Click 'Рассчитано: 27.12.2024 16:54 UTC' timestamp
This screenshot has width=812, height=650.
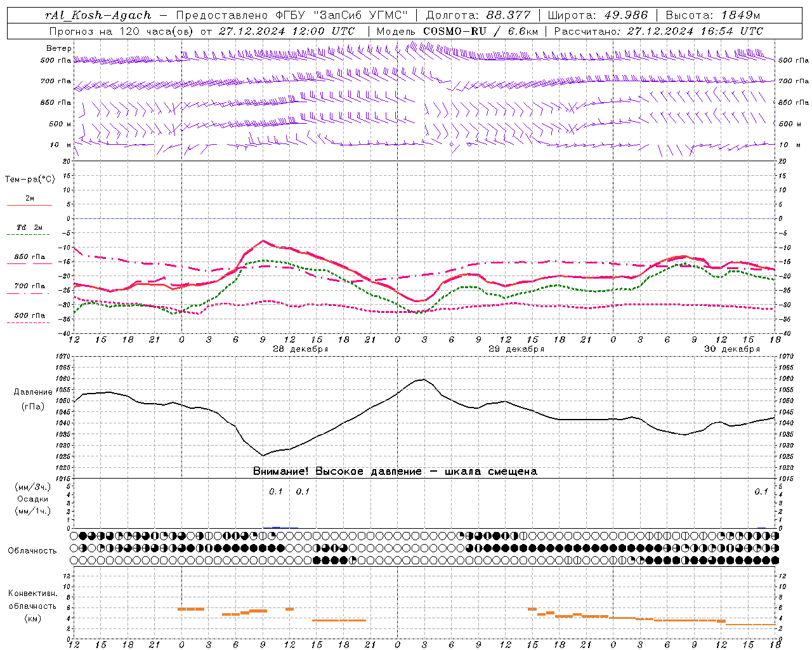(658, 31)
